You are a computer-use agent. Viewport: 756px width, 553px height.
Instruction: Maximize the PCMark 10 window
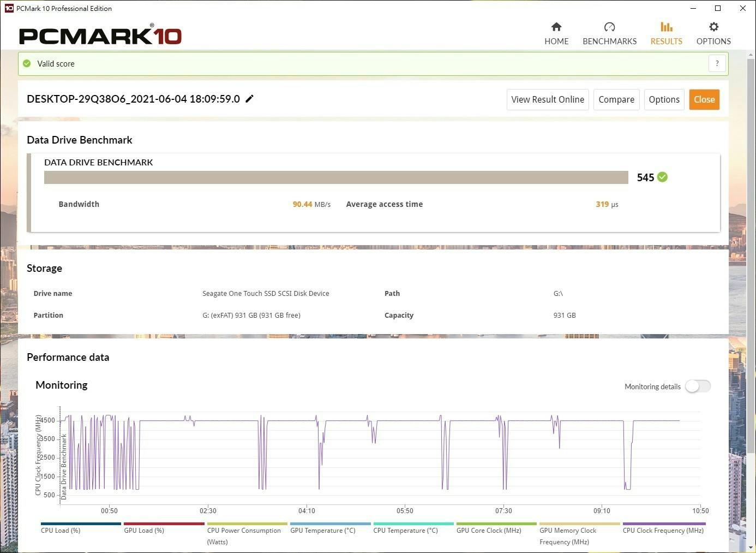coord(718,8)
